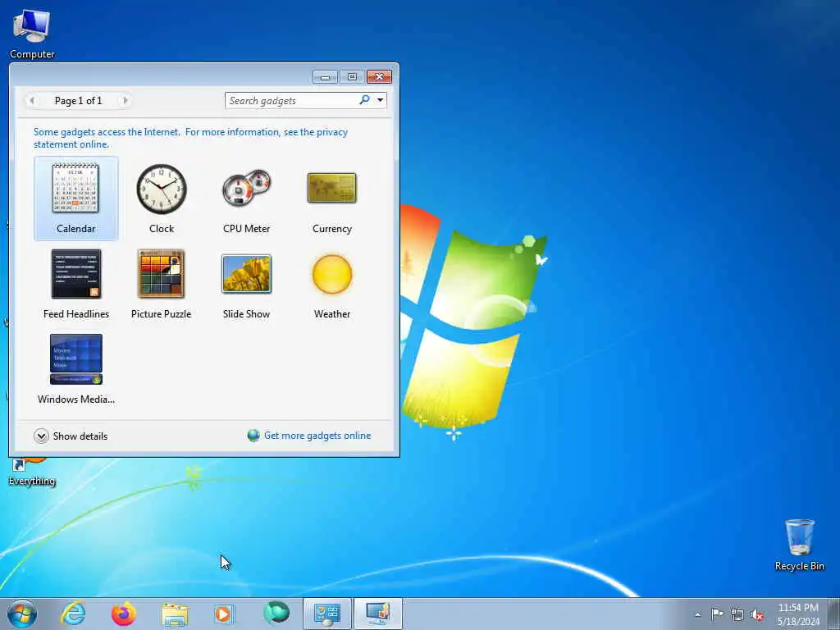Image resolution: width=840 pixels, height=630 pixels.
Task: Open Action Center flag tray icon
Action: pyautogui.click(x=717, y=614)
